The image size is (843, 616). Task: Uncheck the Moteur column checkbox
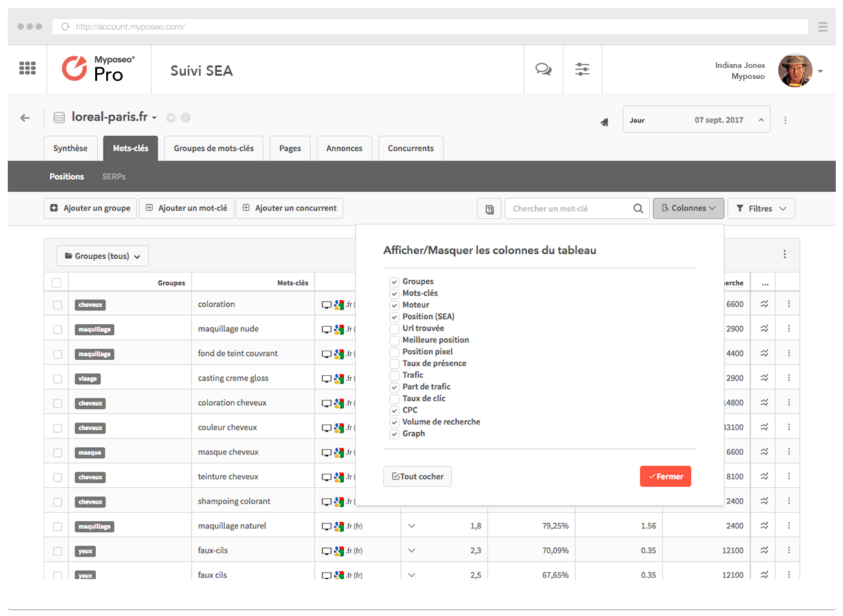pos(394,305)
